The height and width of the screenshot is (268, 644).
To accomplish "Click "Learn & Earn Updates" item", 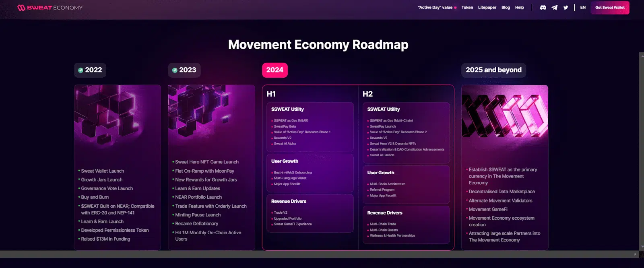I will pyautogui.click(x=198, y=188).
